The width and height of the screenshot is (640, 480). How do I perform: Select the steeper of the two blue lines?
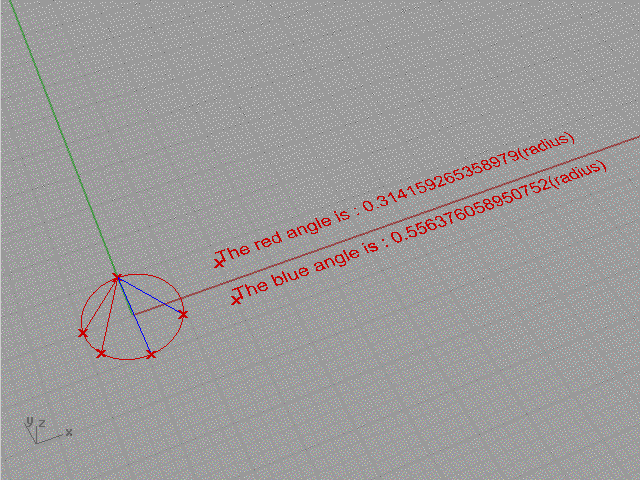(x=134, y=316)
